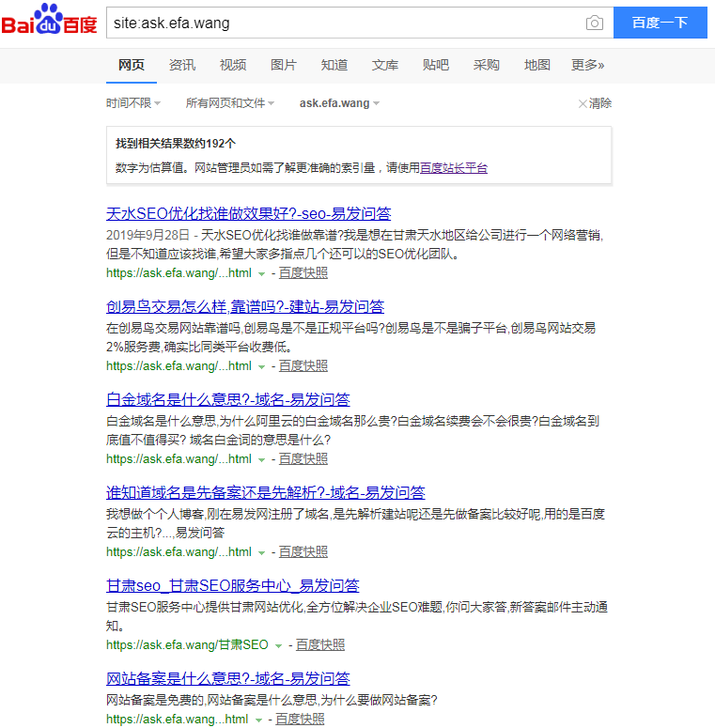The image size is (715, 728).
Task: Open result 白金域名是什么意思
Action: [x=228, y=399]
